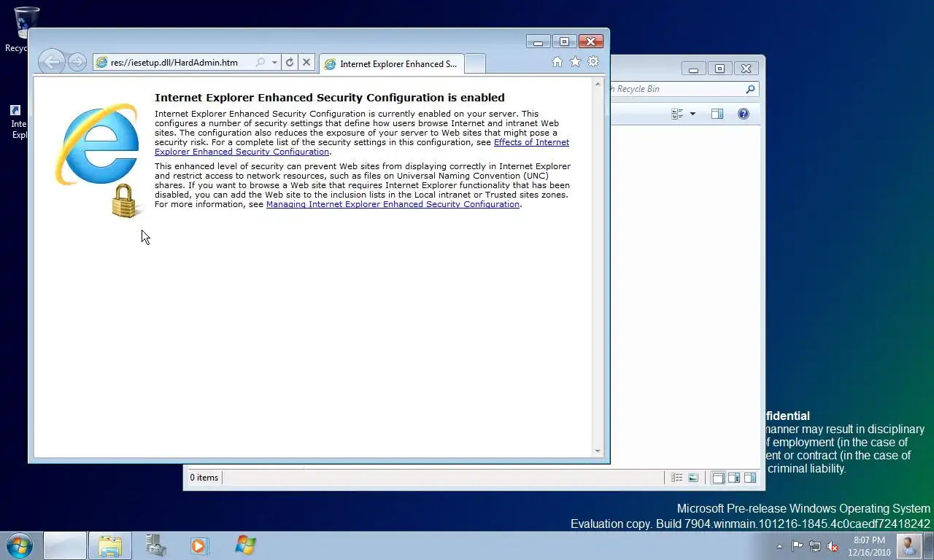Screen dimensions: 934x560
Task: Open IE favorites star icon
Action: 575,62
